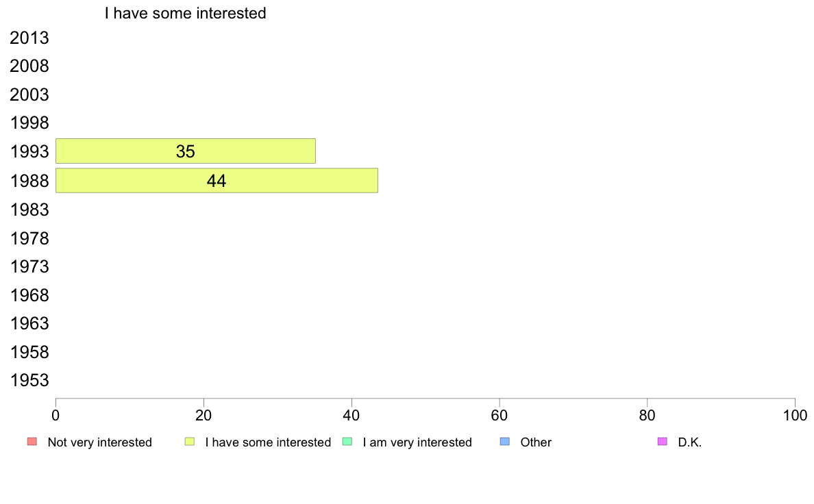Click the Other legend text
The image size is (814, 504).
536,442
